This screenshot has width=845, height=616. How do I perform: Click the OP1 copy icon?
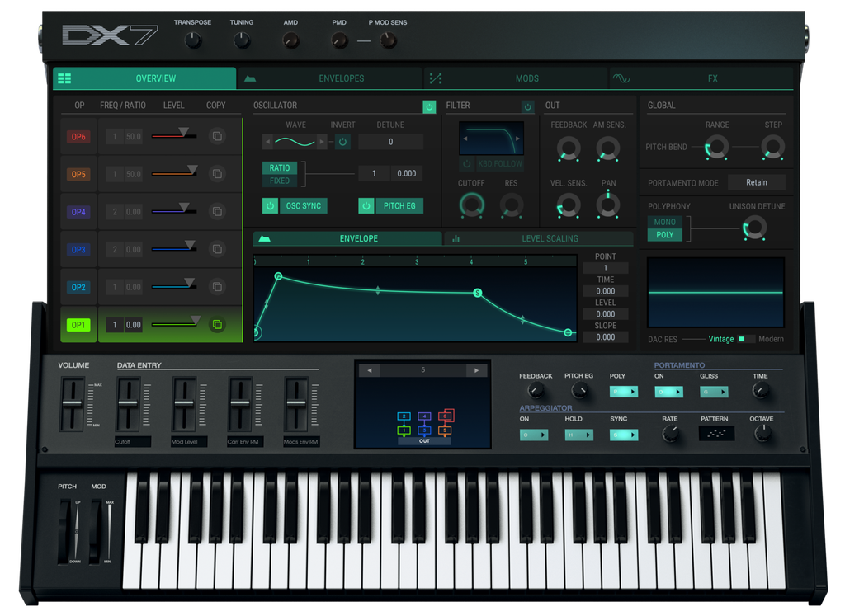coord(217,325)
